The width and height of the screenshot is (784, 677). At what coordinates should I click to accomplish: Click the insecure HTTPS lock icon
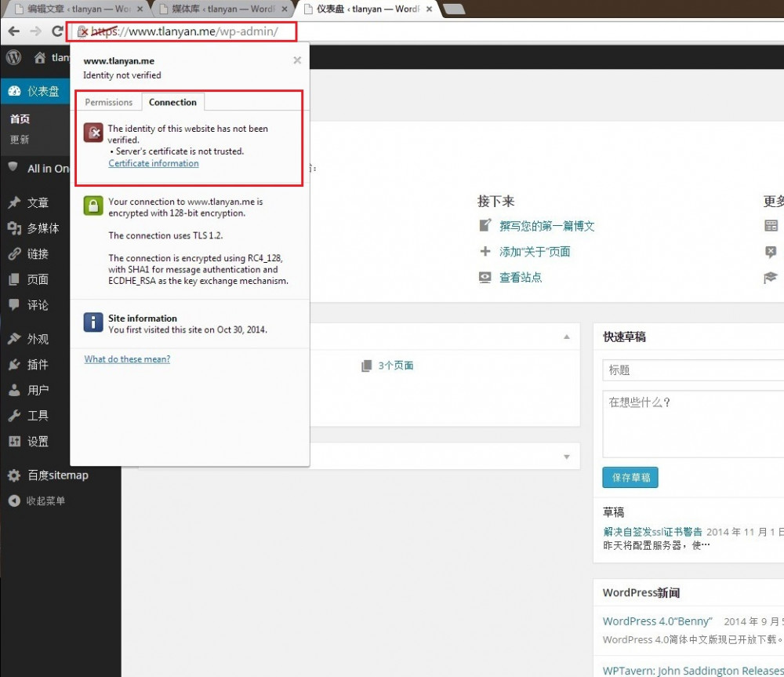point(82,32)
